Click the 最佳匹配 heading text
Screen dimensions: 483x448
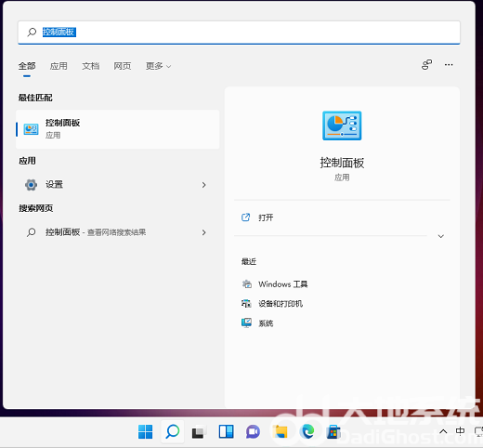point(35,98)
